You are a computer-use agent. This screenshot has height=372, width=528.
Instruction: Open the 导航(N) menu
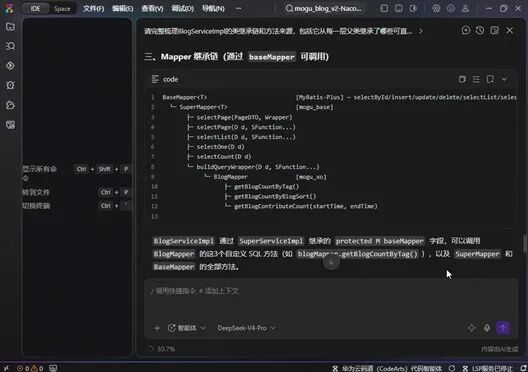click(213, 9)
